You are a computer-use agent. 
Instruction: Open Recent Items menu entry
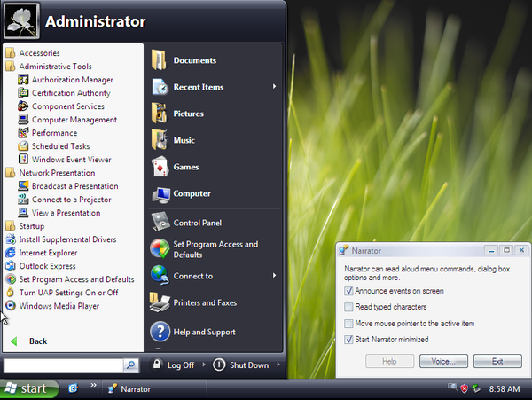click(x=215, y=87)
